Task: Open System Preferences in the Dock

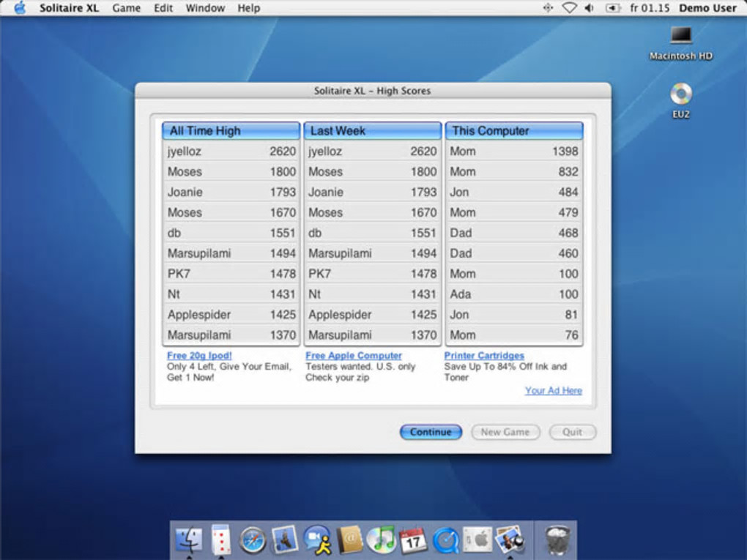Action: click(x=477, y=540)
